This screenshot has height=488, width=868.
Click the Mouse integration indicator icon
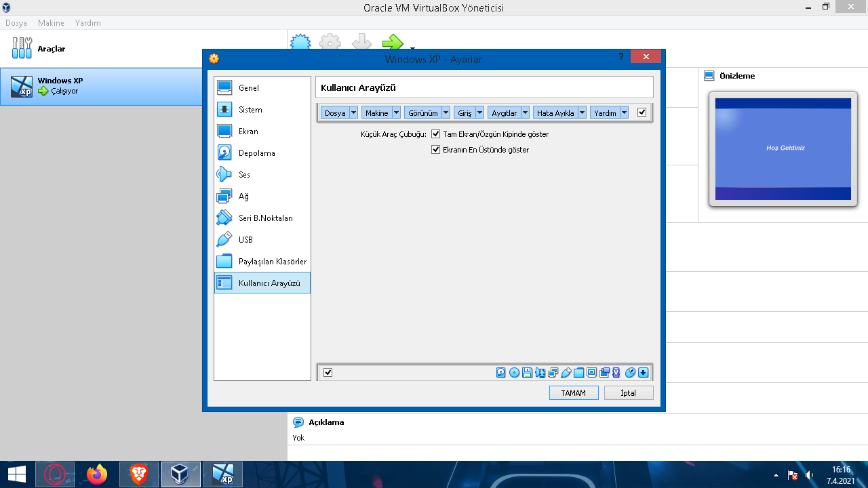pos(630,372)
